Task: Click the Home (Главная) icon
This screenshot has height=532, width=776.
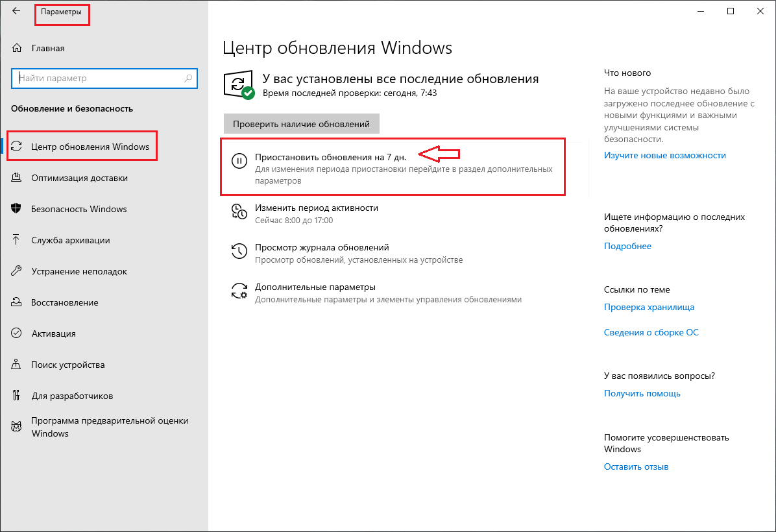Action: pyautogui.click(x=18, y=48)
